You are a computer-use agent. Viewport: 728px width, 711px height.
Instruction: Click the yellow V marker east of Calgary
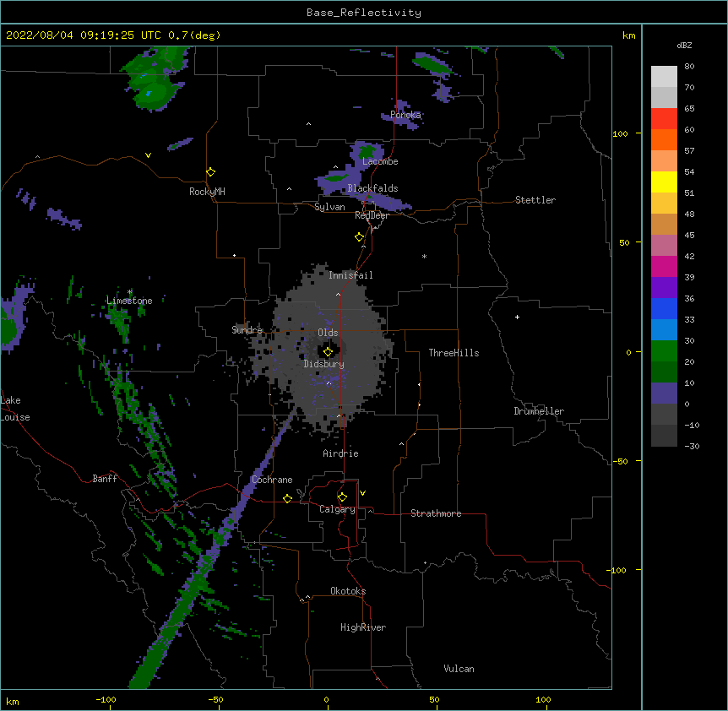(362, 493)
